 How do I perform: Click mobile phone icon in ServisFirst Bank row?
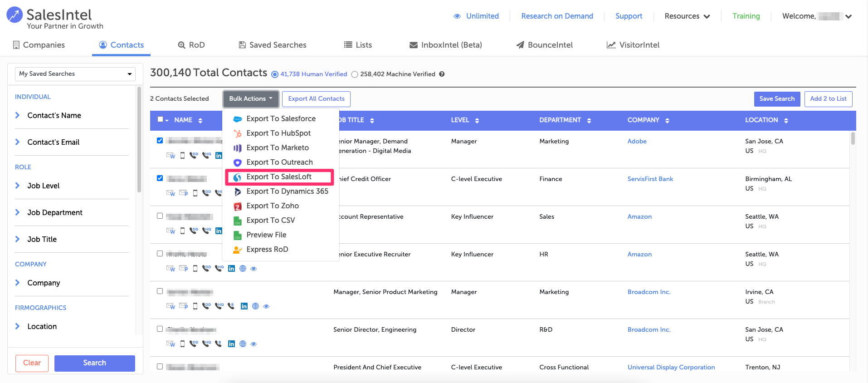pos(195,193)
